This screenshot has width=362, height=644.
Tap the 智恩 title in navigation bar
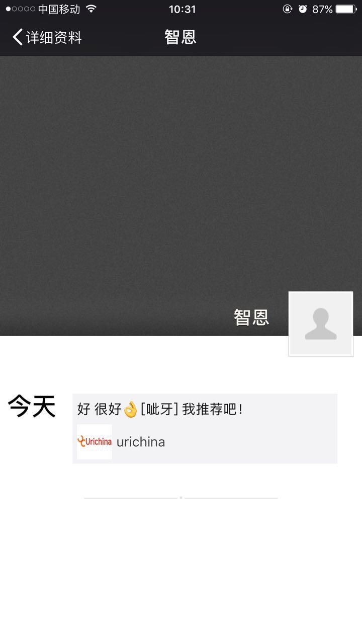tap(180, 37)
